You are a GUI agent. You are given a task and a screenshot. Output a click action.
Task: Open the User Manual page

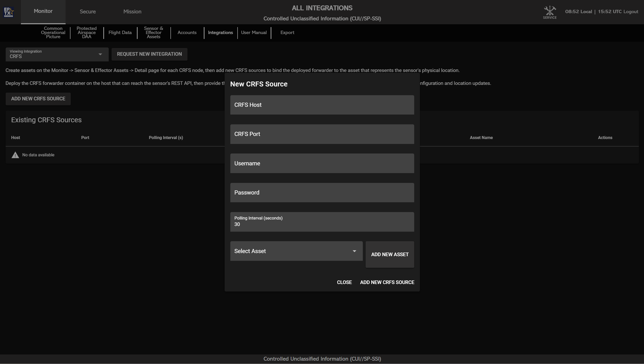(x=254, y=33)
